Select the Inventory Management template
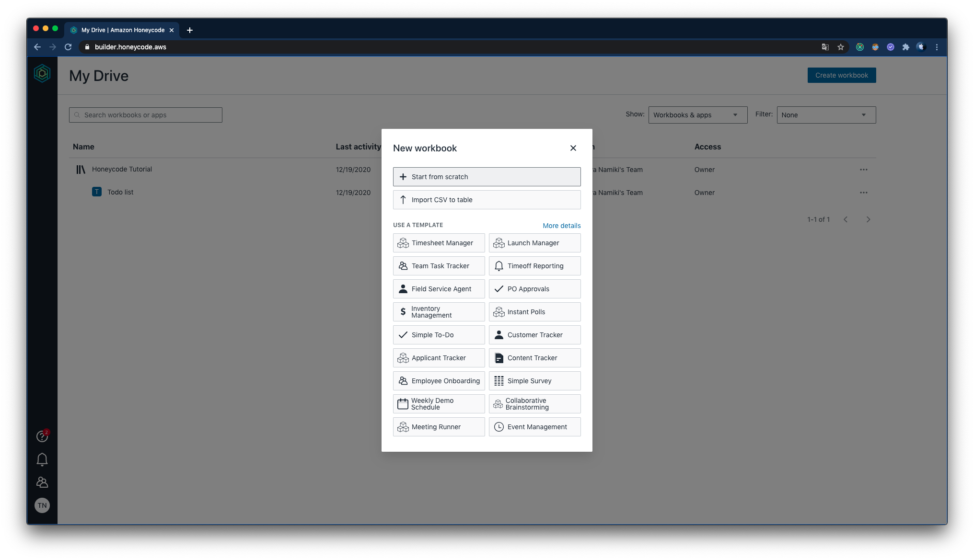The width and height of the screenshot is (974, 560). click(439, 312)
